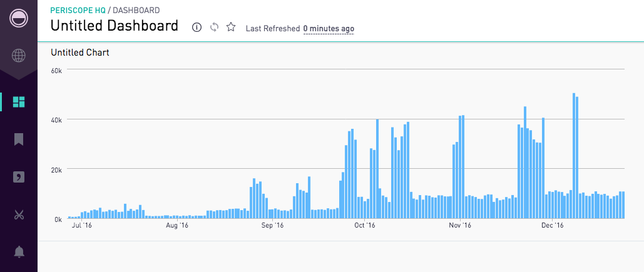
Task: Refresh the dashboard with the sync icon
Action: coord(214,28)
